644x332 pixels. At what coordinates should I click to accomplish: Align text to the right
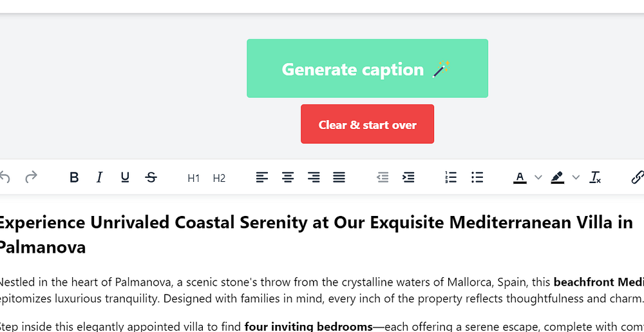[314, 177]
